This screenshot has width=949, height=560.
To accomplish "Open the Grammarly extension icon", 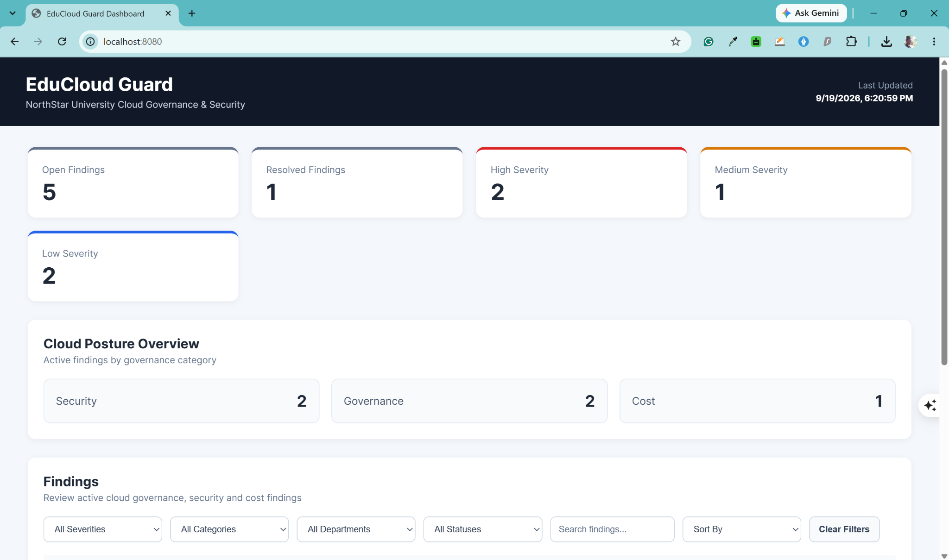I will pyautogui.click(x=709, y=42).
